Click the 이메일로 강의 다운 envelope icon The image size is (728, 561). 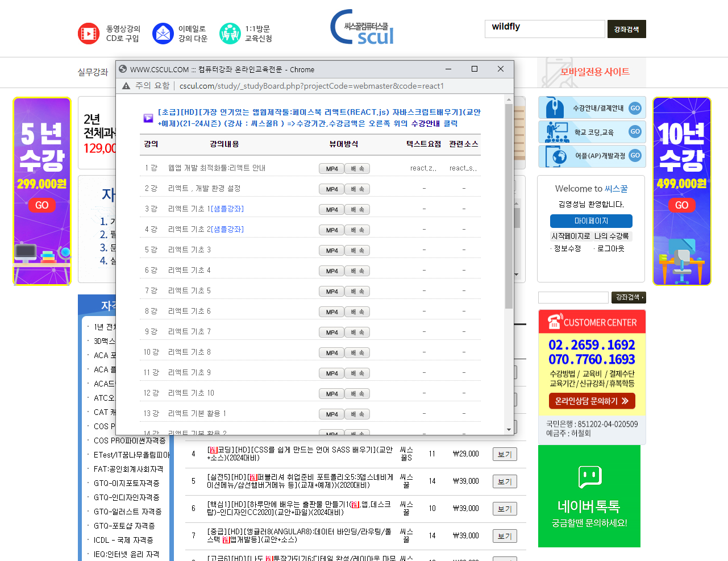coord(163,34)
